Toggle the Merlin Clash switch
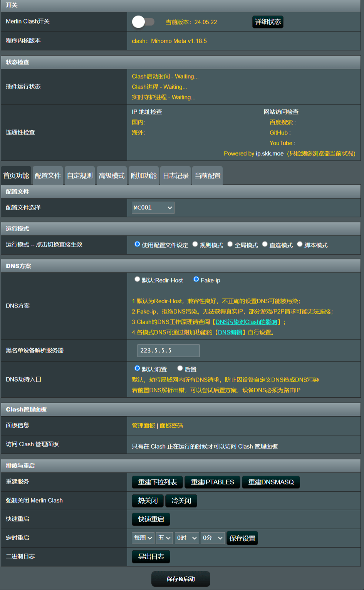The image size is (364, 590). 143,22
